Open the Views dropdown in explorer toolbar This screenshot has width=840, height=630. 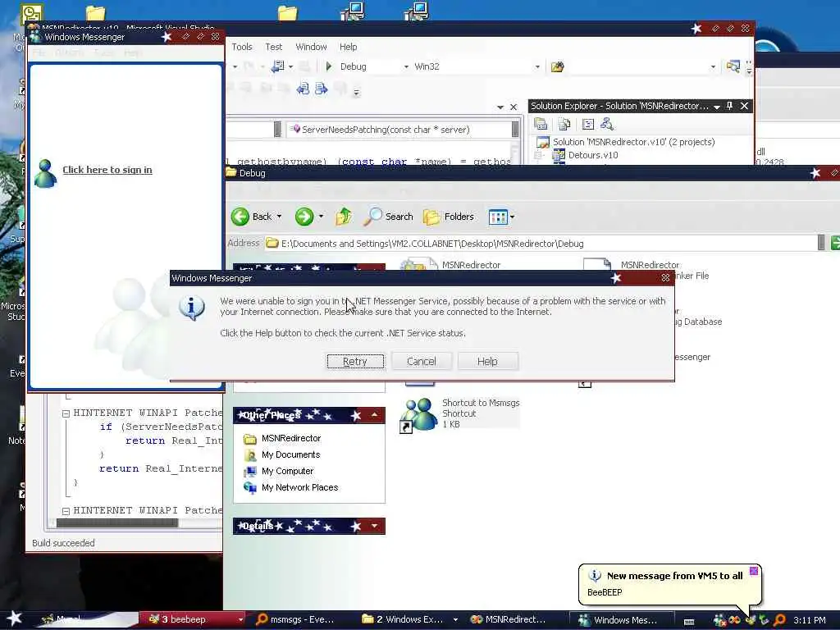coord(501,217)
